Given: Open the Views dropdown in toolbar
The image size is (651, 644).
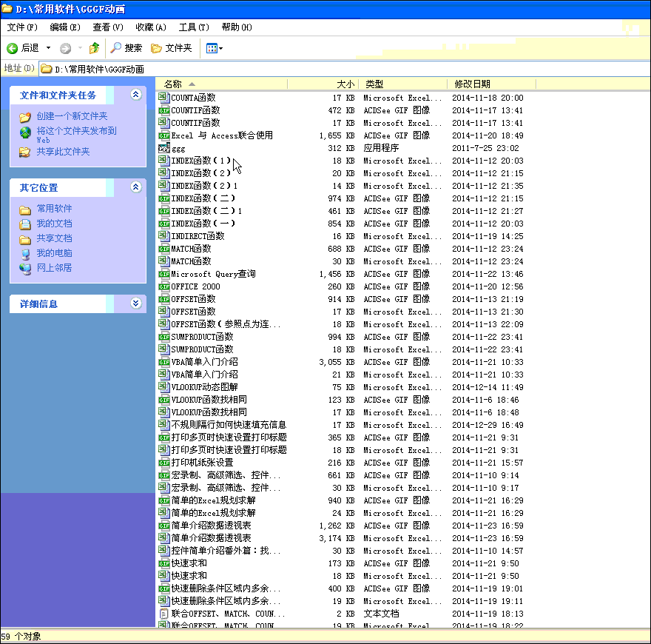Looking at the screenshot, I should 215,48.
